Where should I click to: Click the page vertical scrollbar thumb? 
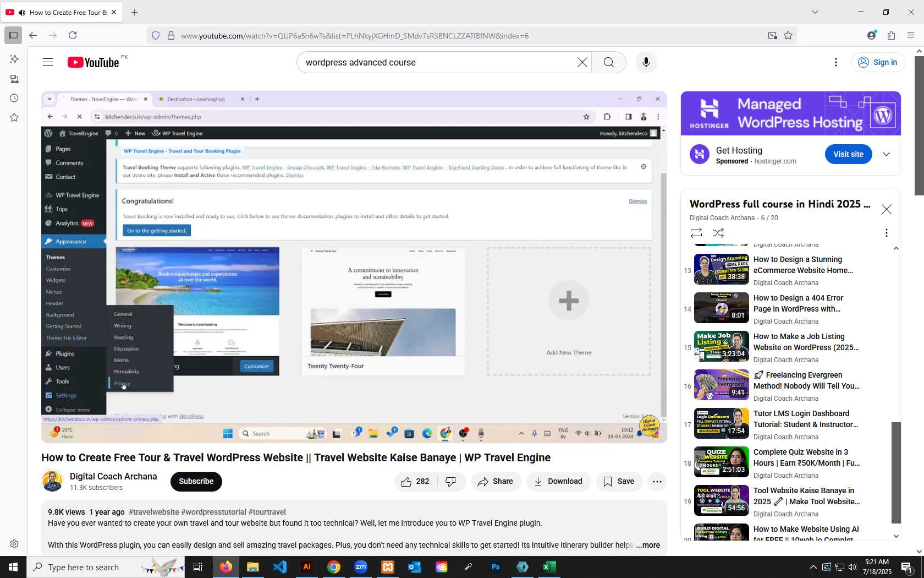tap(919, 126)
